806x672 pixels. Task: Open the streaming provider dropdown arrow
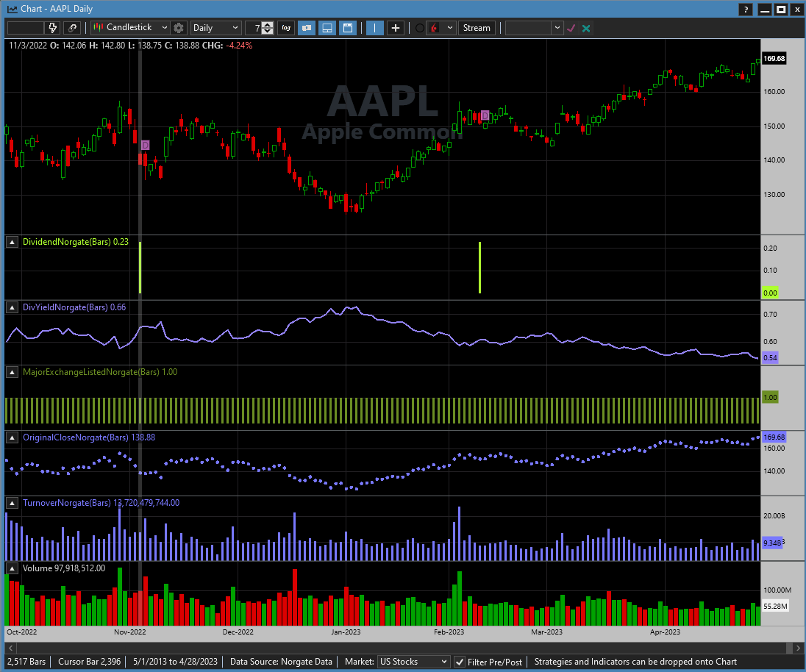[x=450, y=28]
